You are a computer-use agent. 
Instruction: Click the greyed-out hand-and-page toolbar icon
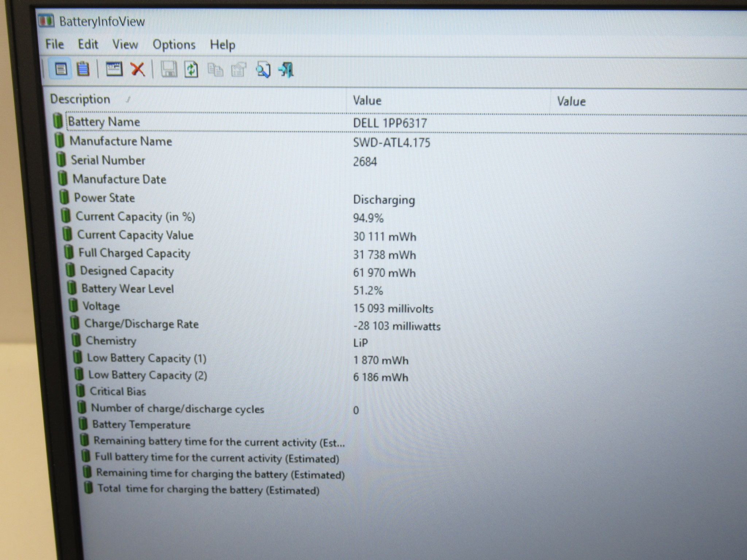(x=239, y=70)
